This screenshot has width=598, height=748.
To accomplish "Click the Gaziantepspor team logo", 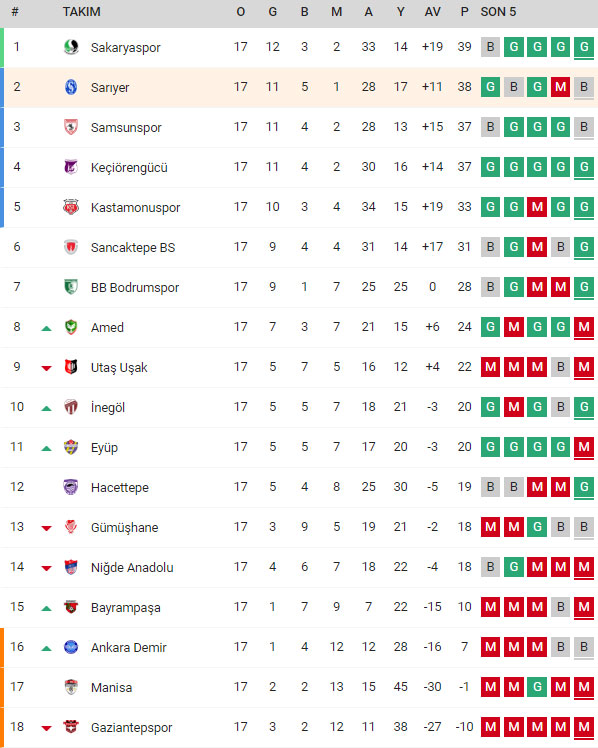I will [x=71, y=727].
